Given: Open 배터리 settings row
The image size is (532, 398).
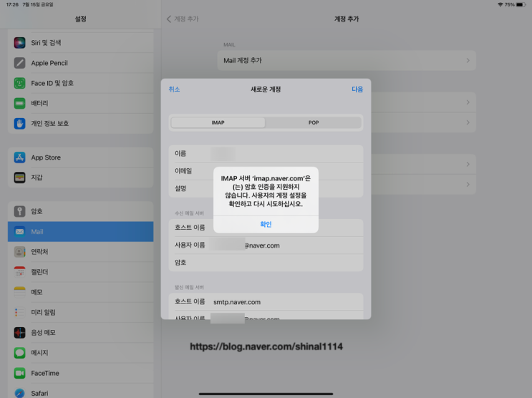Looking at the screenshot, I should 80,103.
